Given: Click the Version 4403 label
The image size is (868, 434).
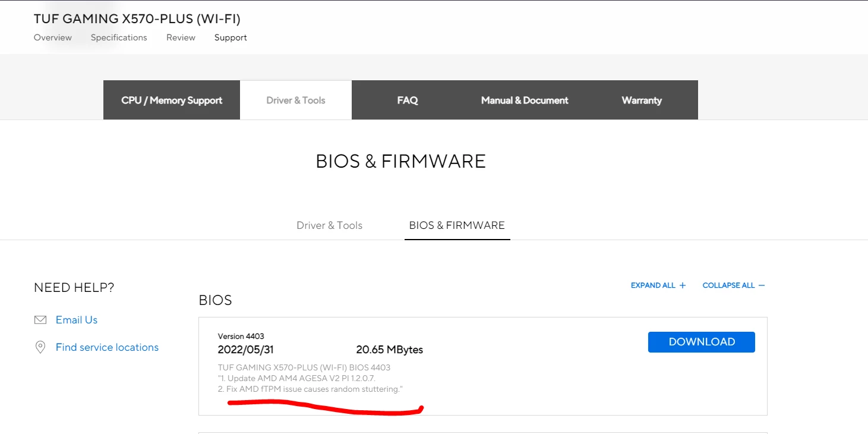Looking at the screenshot, I should [241, 336].
